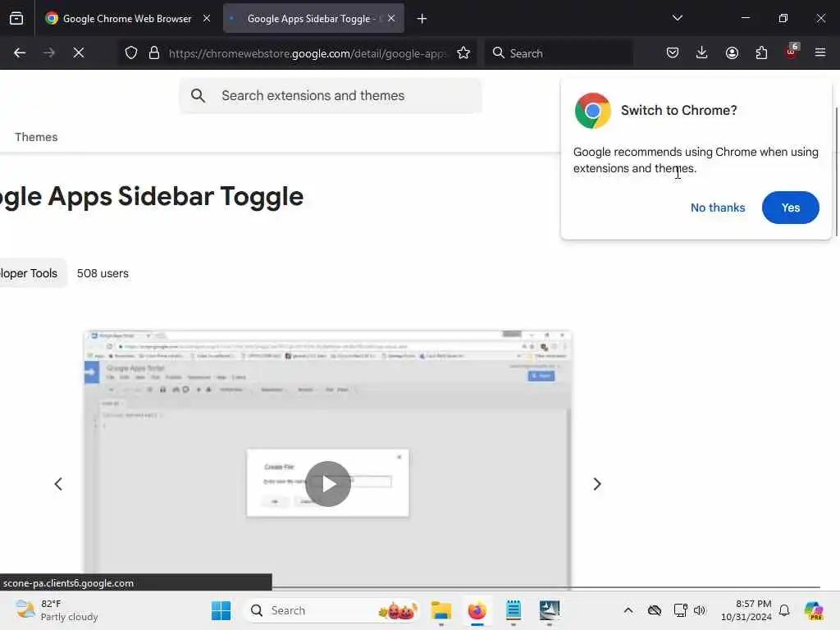Open the network display tray icon

(x=680, y=610)
